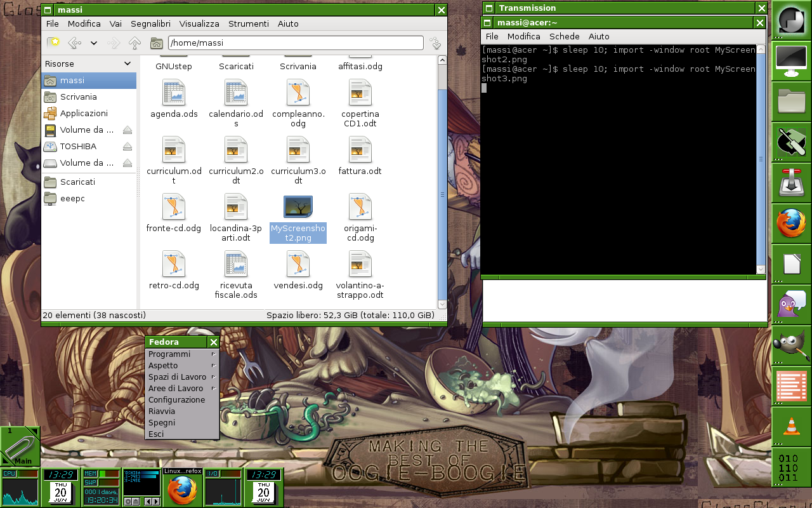Image resolution: width=812 pixels, height=508 pixels.
Task: Click previous arrow in mount dockapp
Action: point(148,502)
